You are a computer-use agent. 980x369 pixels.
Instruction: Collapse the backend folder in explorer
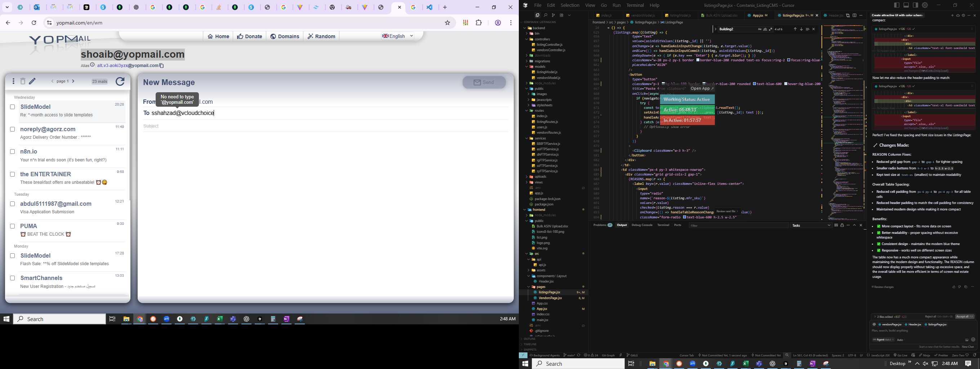point(525,28)
